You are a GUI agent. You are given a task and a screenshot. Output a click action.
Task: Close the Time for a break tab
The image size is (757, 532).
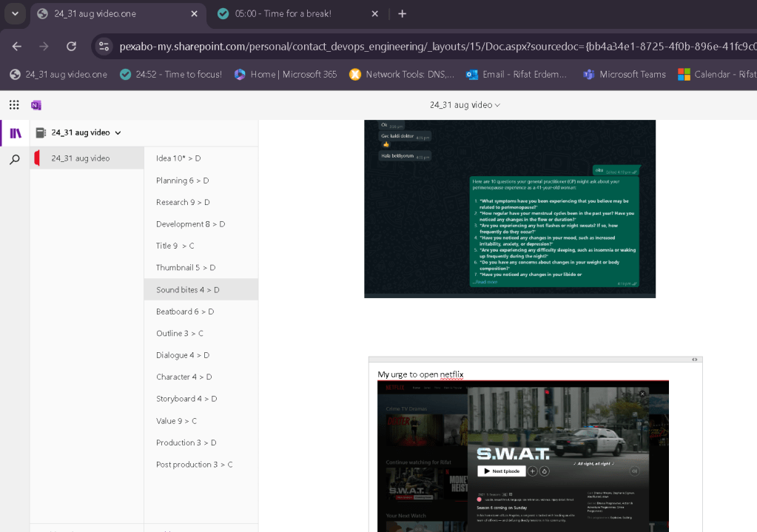[x=374, y=13]
